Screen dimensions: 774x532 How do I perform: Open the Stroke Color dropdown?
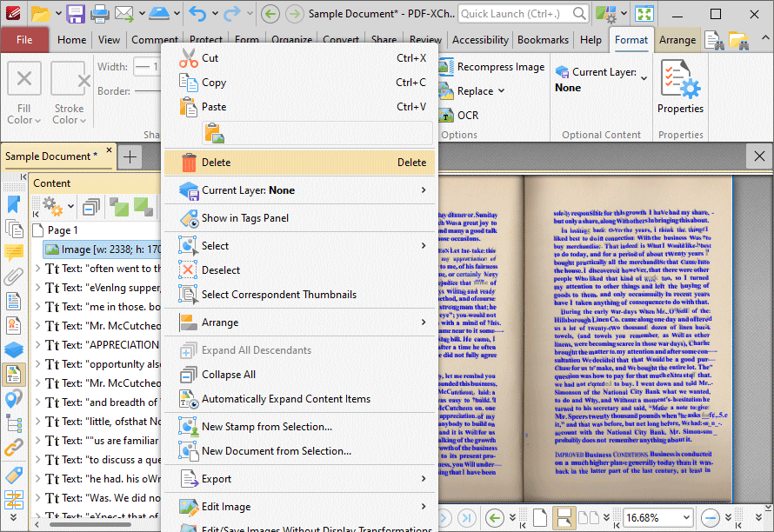tap(69, 114)
